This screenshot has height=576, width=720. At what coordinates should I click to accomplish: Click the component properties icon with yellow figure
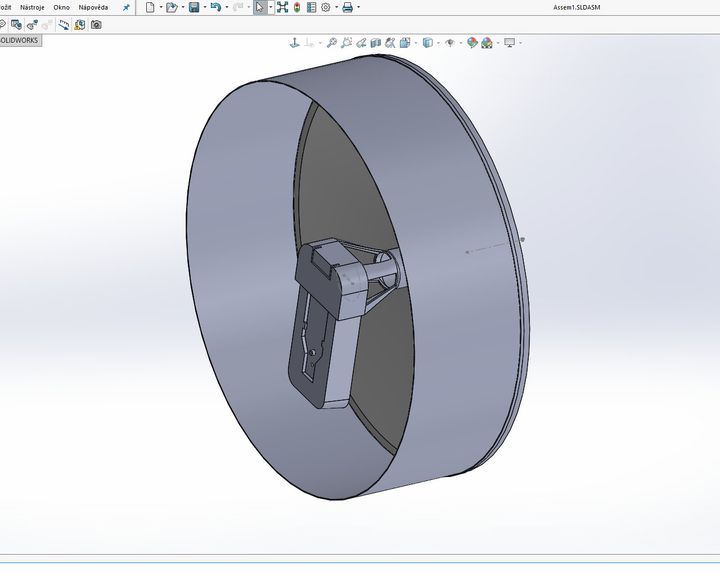tap(80, 25)
